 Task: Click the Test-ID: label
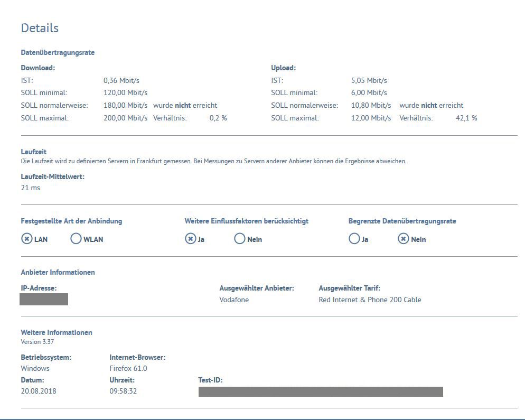coord(210,380)
